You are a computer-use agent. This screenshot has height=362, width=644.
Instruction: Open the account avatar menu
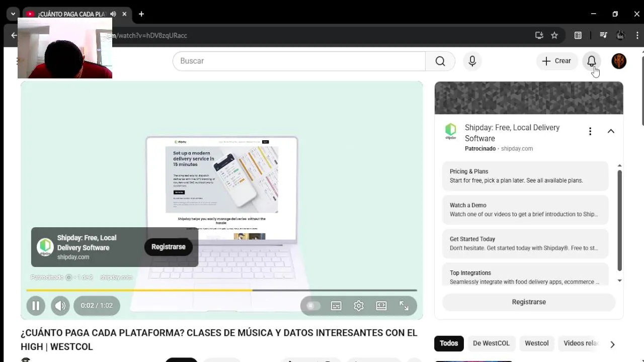(619, 61)
